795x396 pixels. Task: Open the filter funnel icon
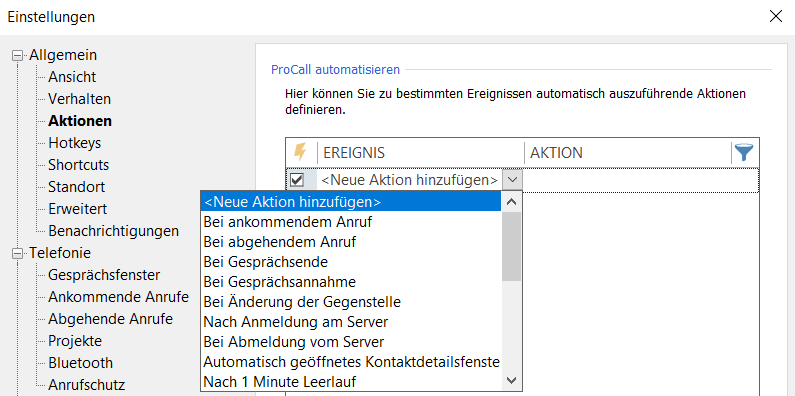click(x=744, y=152)
